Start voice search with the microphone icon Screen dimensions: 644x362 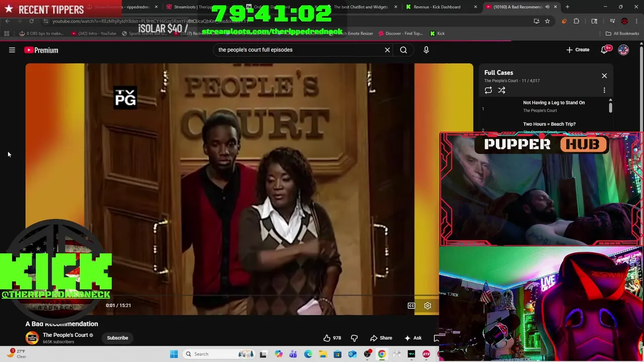coord(426,50)
